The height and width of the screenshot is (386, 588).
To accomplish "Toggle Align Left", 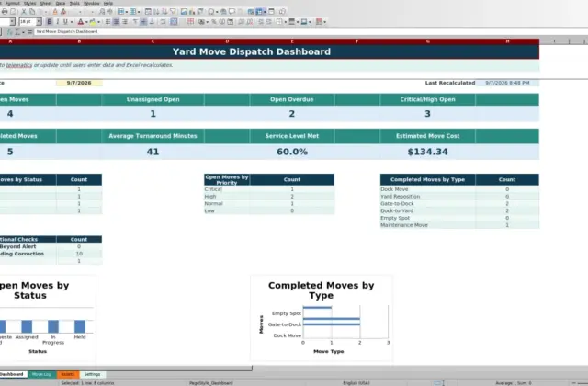I will click(107, 22).
